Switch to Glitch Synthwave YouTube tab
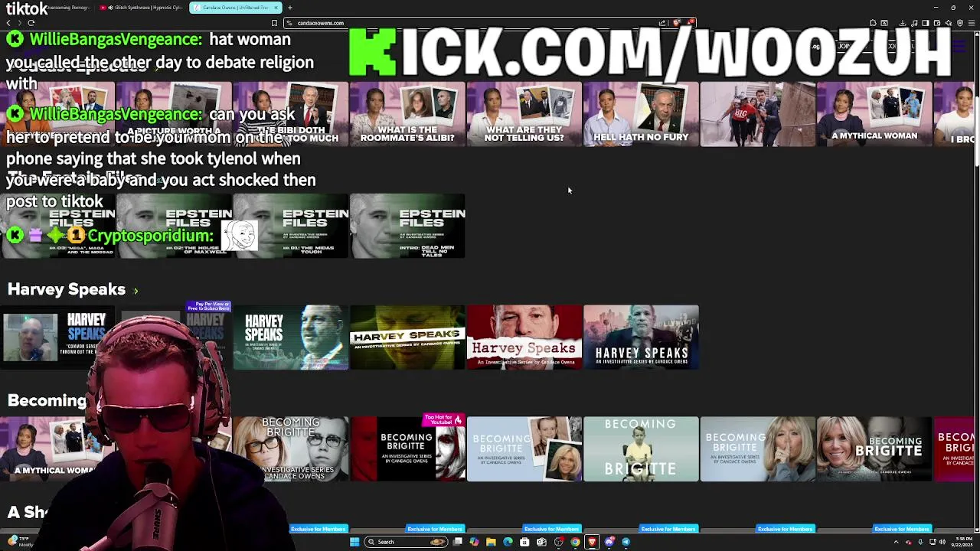 coord(142,8)
